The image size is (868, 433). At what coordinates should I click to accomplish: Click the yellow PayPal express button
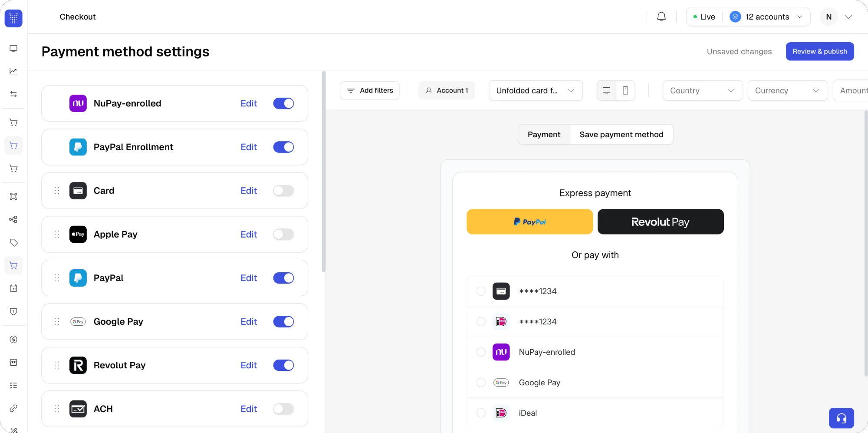click(529, 222)
